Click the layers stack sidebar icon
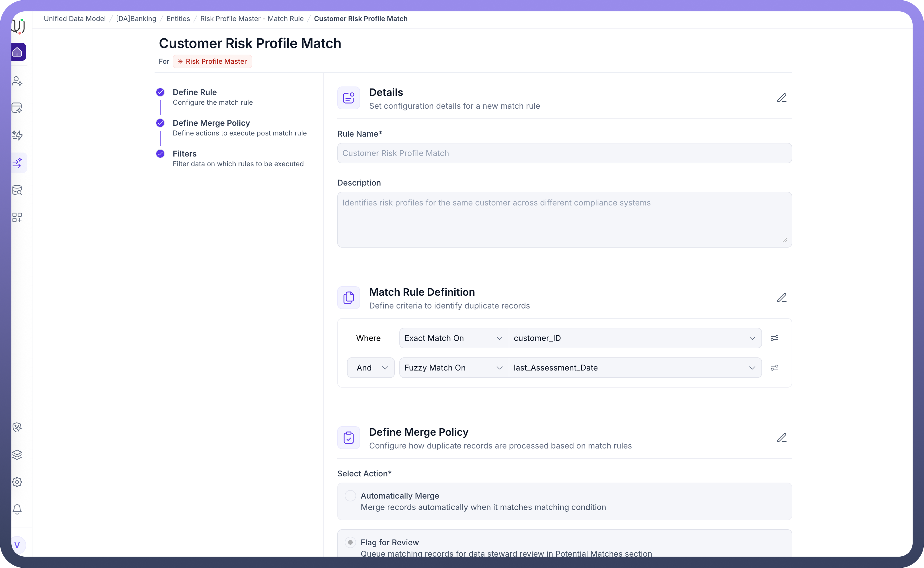The width and height of the screenshot is (924, 568). click(17, 454)
